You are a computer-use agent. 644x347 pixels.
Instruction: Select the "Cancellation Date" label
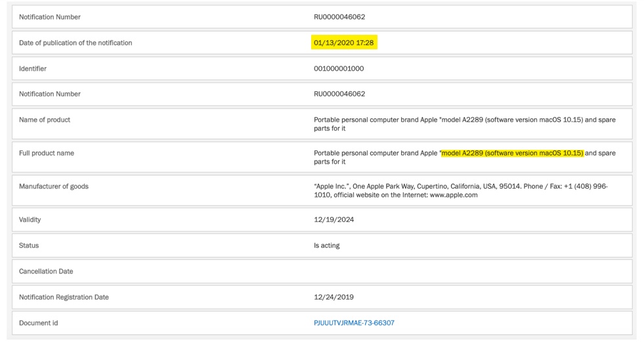tap(46, 271)
